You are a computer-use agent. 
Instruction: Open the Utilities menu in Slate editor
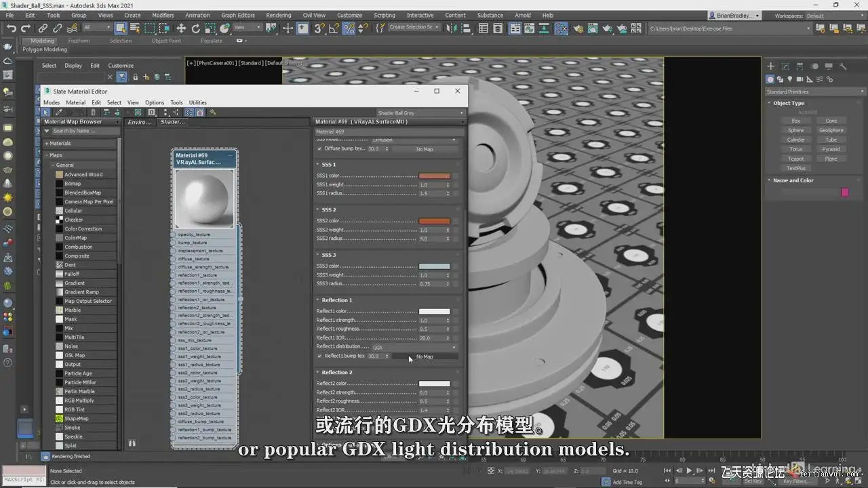tap(197, 102)
